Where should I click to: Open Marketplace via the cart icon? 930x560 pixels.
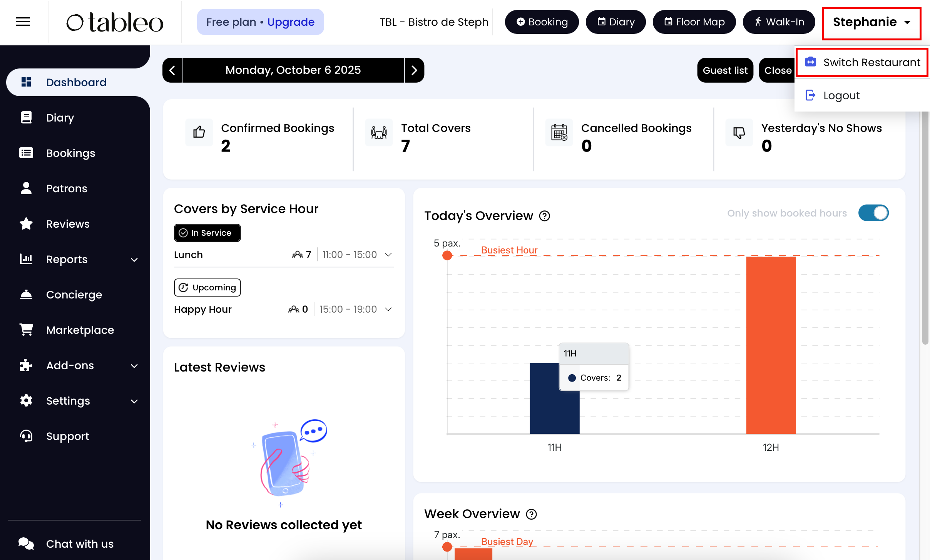[x=26, y=330]
